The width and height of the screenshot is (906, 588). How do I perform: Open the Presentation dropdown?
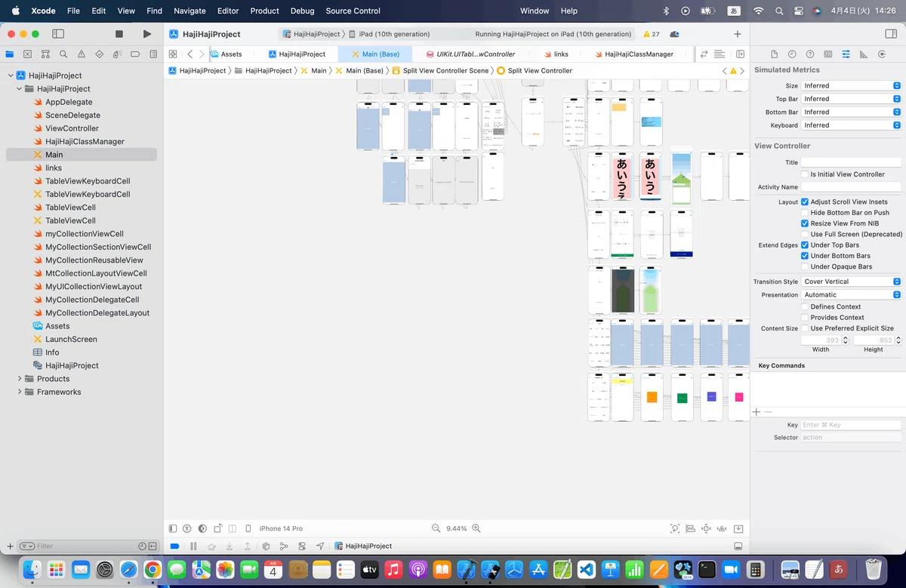(851, 294)
